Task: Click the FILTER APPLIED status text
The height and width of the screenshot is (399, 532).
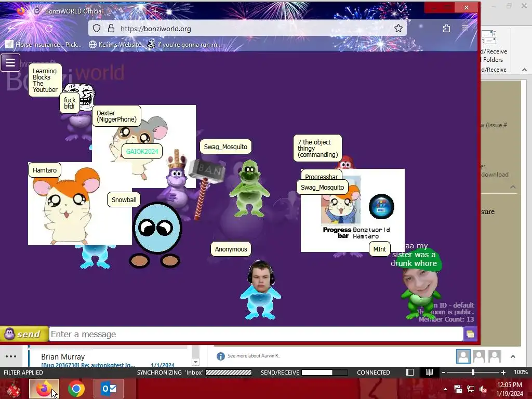Action: pos(23,373)
